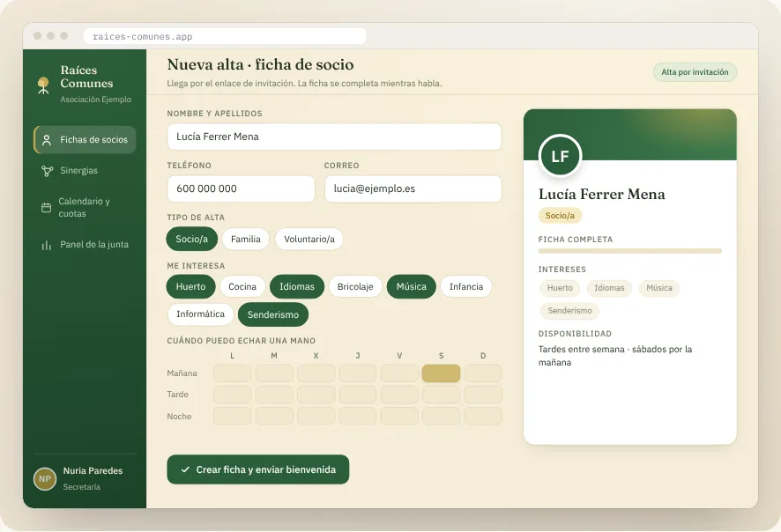The width and height of the screenshot is (781, 532).
Task: Toggle the Cocina interest chip
Action: (x=242, y=286)
